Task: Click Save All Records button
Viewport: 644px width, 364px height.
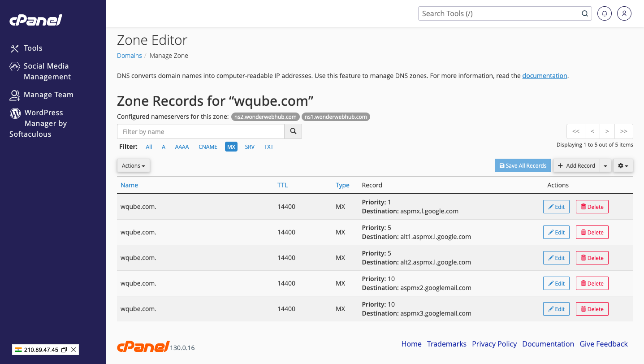Action: 523,165
